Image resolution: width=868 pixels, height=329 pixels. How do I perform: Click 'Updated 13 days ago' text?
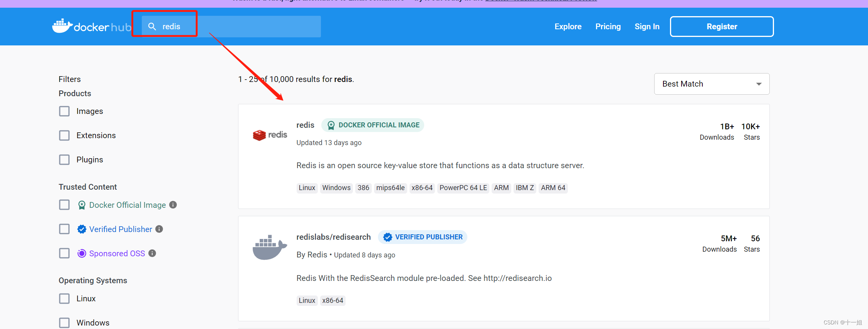[329, 143]
